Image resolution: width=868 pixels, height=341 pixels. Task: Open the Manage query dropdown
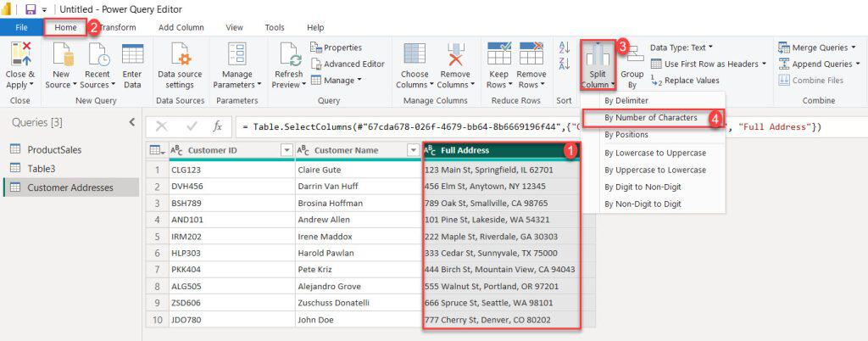(x=336, y=81)
